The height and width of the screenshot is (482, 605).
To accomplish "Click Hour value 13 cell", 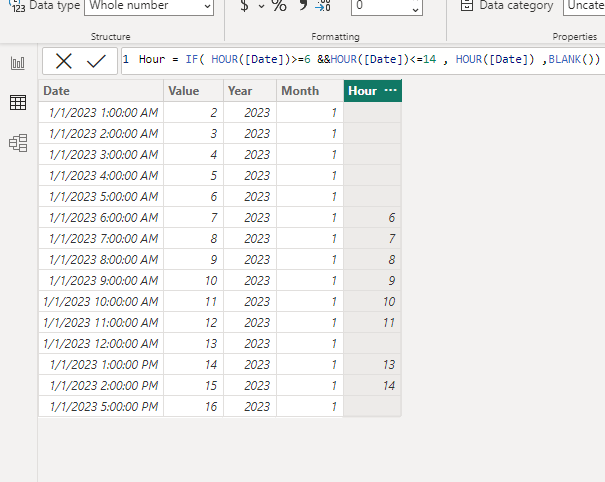I will tap(372, 364).
